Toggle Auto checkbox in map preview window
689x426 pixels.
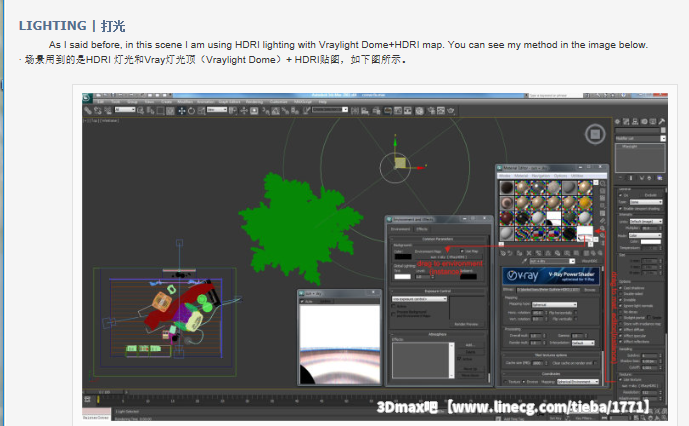tap(302, 302)
